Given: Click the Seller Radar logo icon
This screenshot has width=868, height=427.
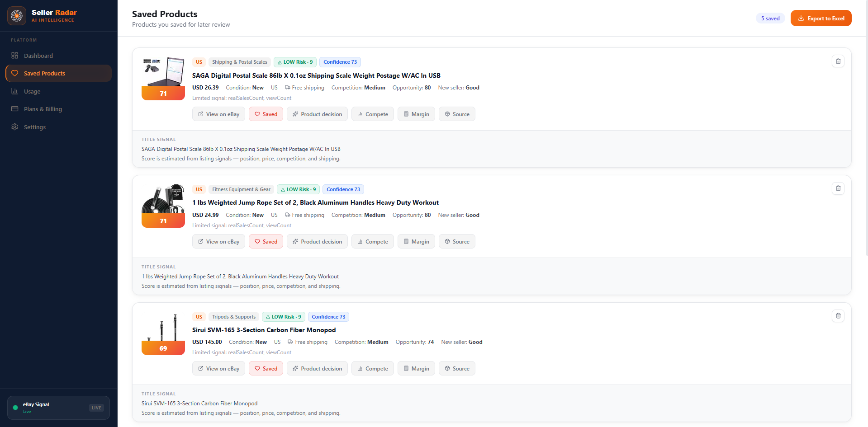Looking at the screenshot, I should [17, 16].
